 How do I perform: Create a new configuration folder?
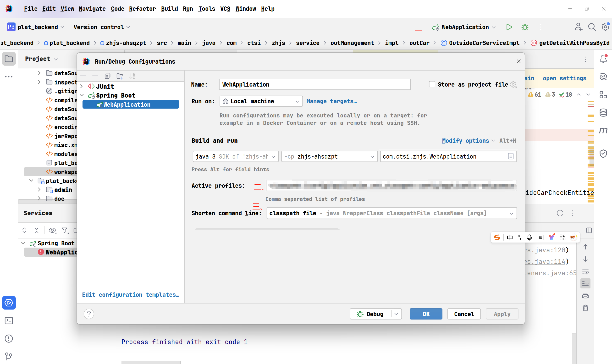coord(120,76)
